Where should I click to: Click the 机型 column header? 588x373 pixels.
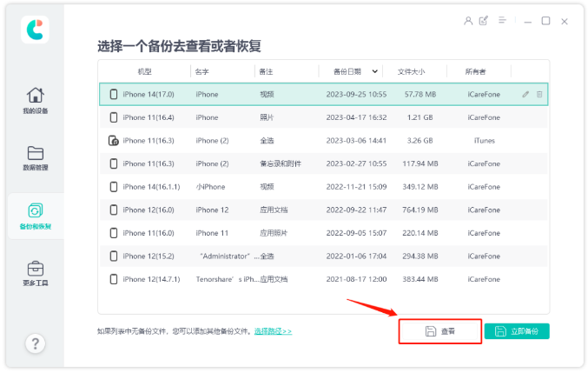click(144, 71)
